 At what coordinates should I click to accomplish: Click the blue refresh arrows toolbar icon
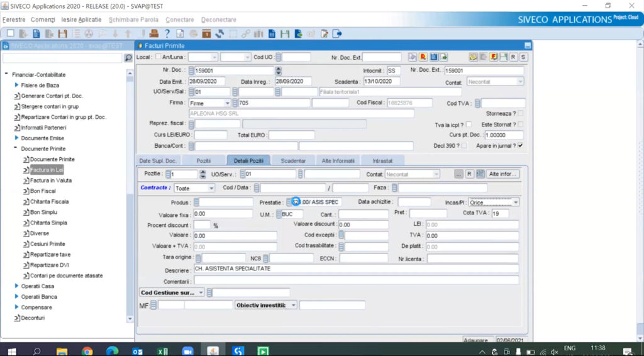click(219, 34)
